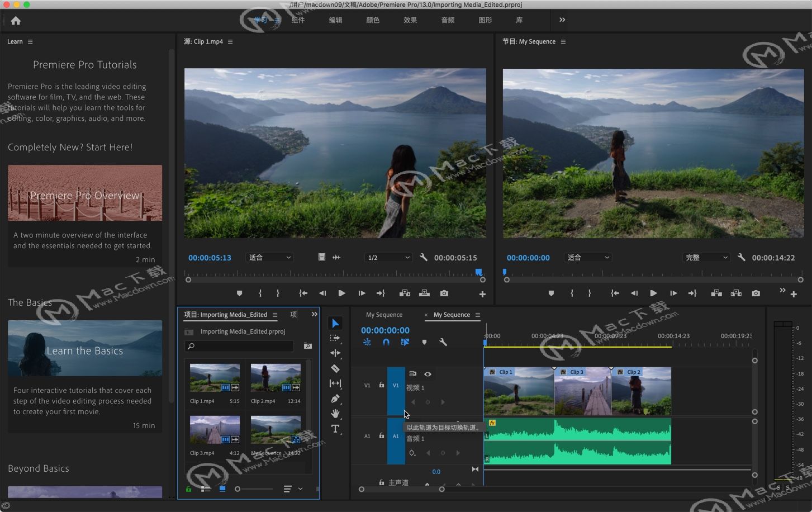Open sort icons dropdown in project panel
812x512 pixels.
[x=293, y=489]
